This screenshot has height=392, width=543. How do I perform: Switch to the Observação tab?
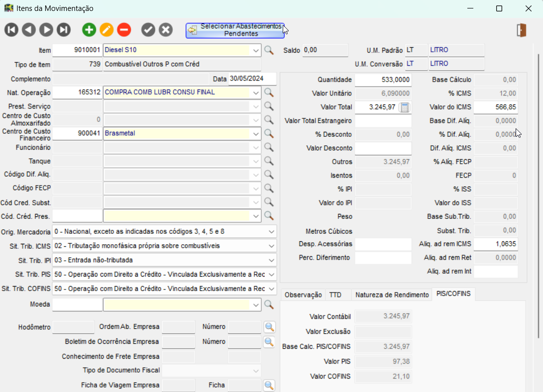pyautogui.click(x=303, y=295)
